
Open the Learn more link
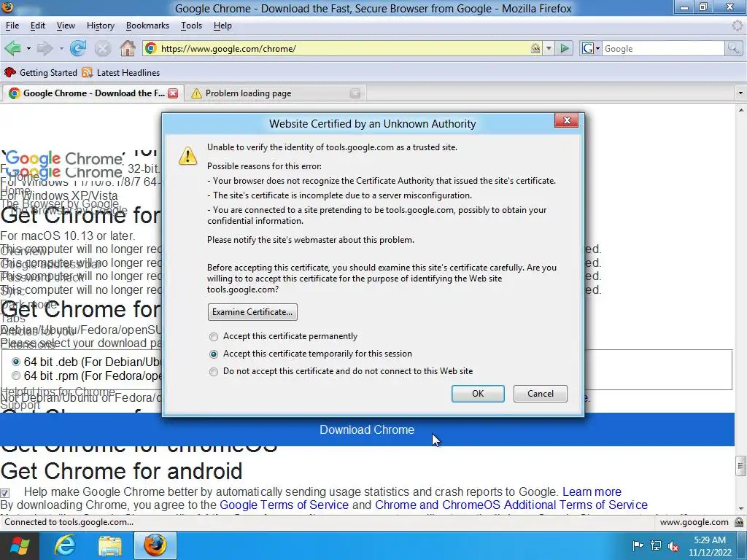[x=592, y=492]
